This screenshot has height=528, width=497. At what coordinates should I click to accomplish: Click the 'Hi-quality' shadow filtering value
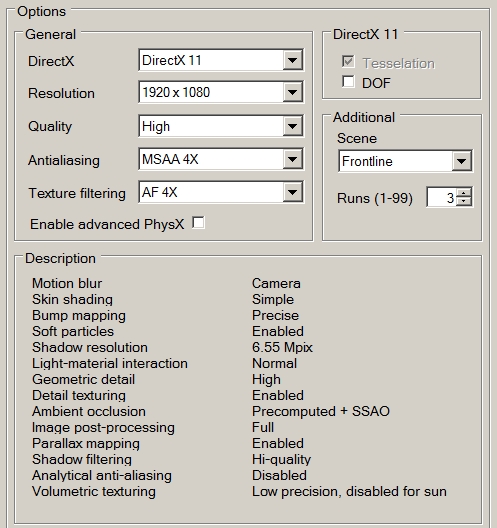[281, 460]
